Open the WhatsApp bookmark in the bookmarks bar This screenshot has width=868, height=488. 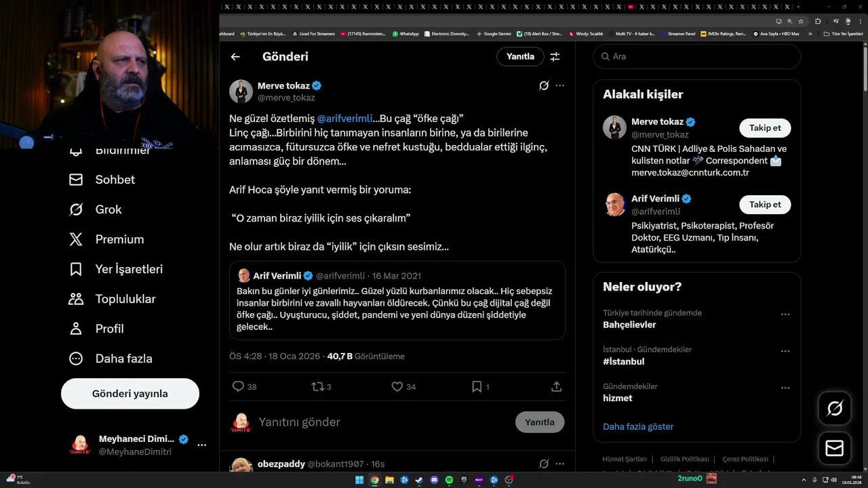point(406,33)
